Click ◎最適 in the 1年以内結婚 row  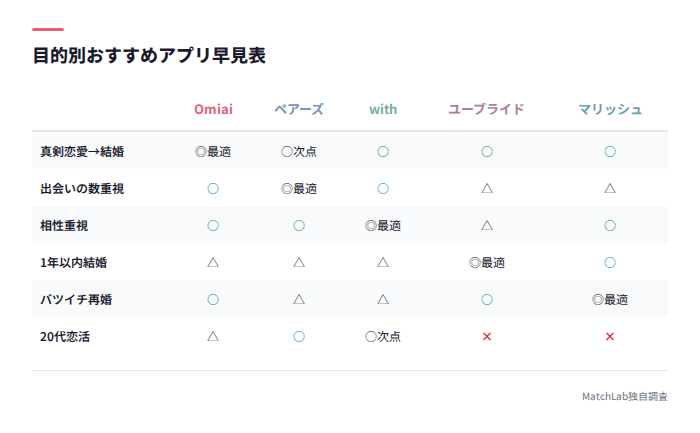click(x=487, y=263)
